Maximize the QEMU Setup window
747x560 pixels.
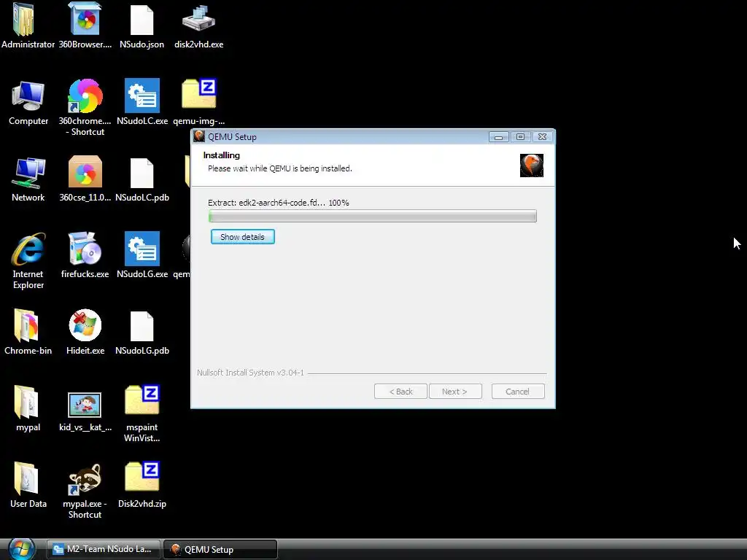point(520,136)
